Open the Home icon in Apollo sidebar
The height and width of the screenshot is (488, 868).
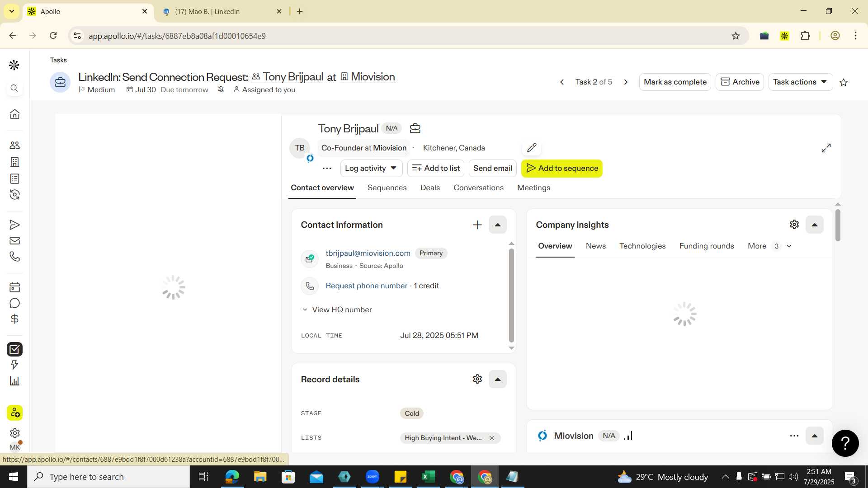pyautogui.click(x=14, y=114)
